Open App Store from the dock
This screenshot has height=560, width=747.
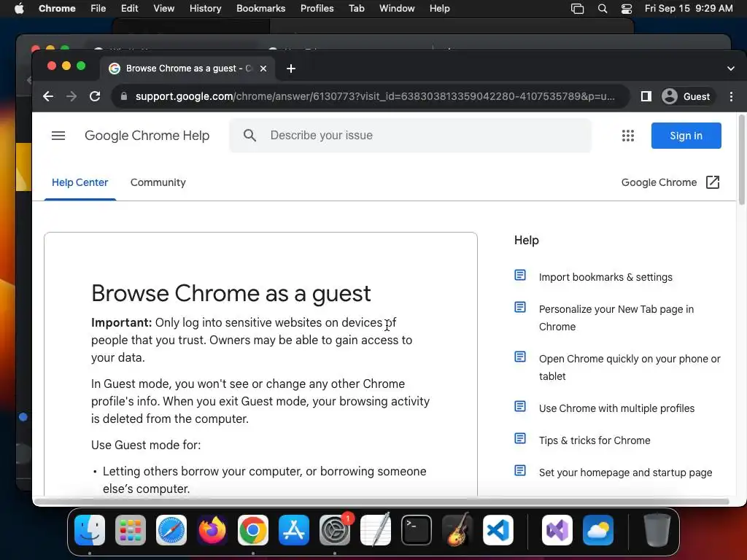(x=294, y=530)
